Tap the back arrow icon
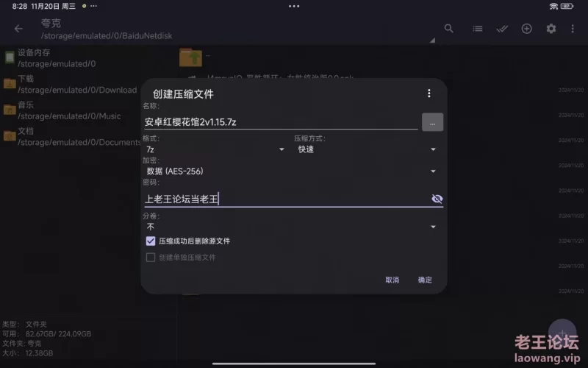 pyautogui.click(x=18, y=29)
